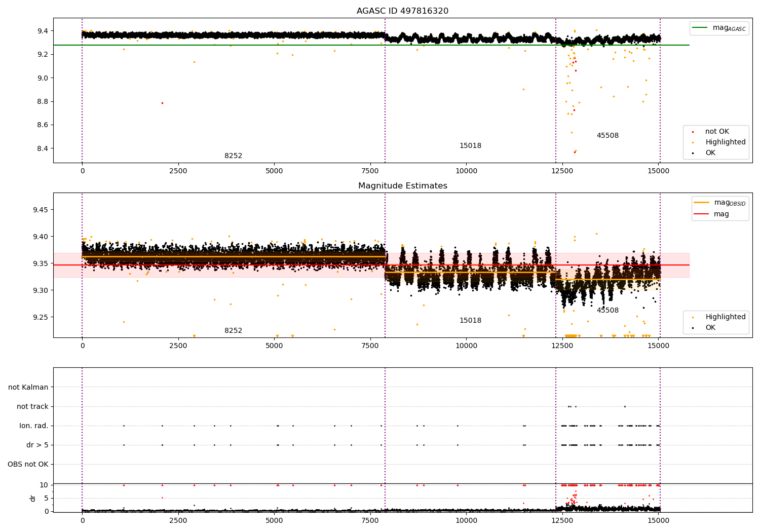Image resolution: width=760 pixels, height=532 pixels.
Task: Click the 5000 x-axis tick of bottom plot
Action: 274,520
